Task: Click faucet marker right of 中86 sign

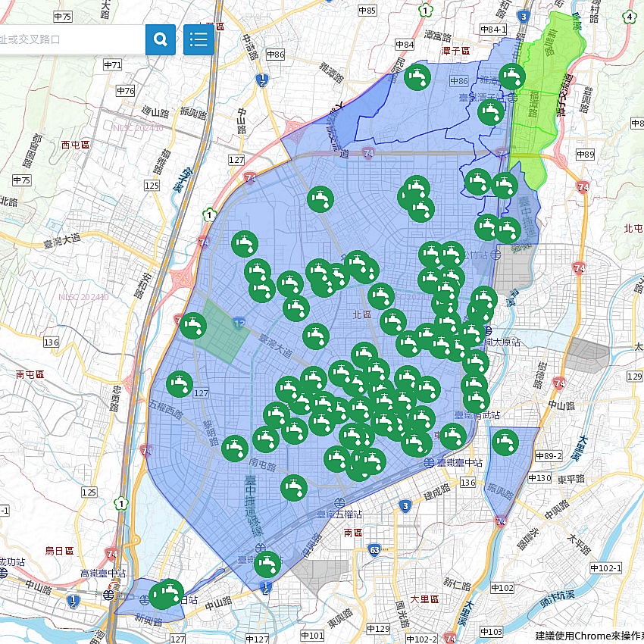Action: [x=512, y=77]
